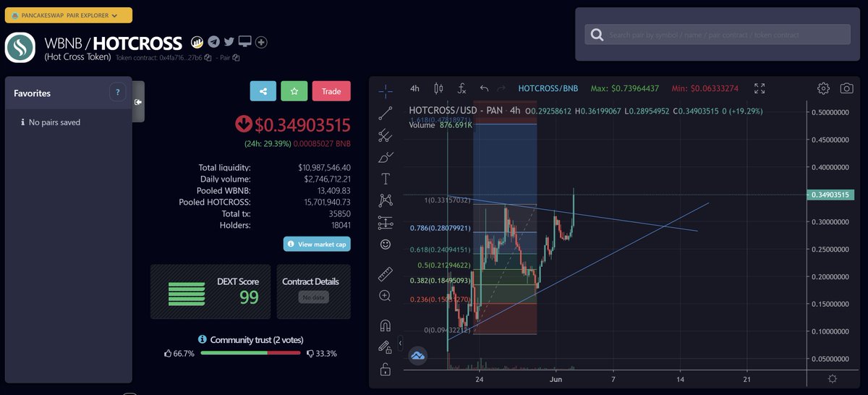Click the community trust vote bar
The image size is (868, 395).
(250, 353)
